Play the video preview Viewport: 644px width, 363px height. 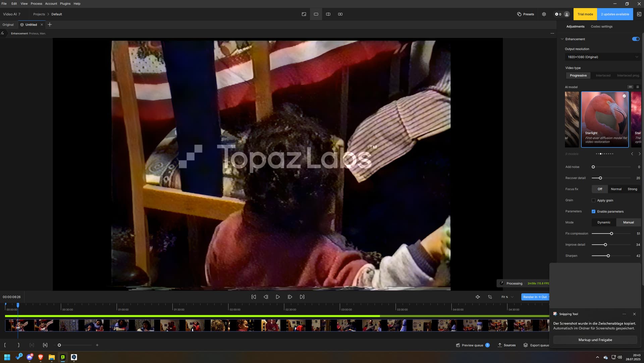tap(278, 297)
